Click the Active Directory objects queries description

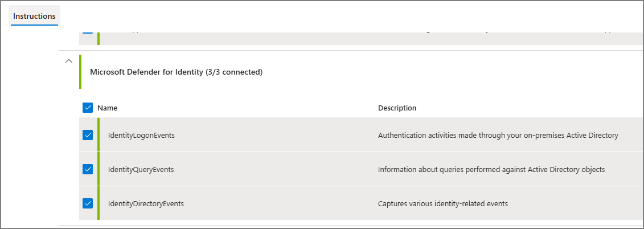click(491, 169)
